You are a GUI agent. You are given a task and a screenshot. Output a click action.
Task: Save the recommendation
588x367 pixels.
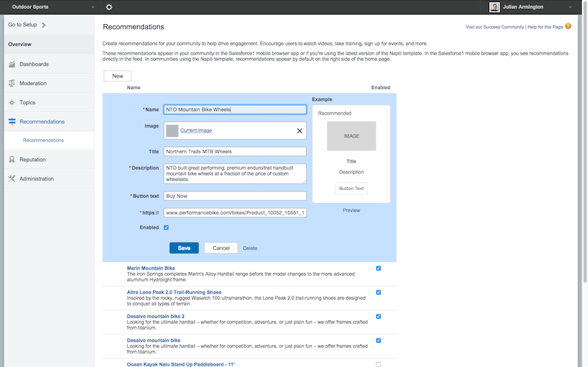pos(184,248)
